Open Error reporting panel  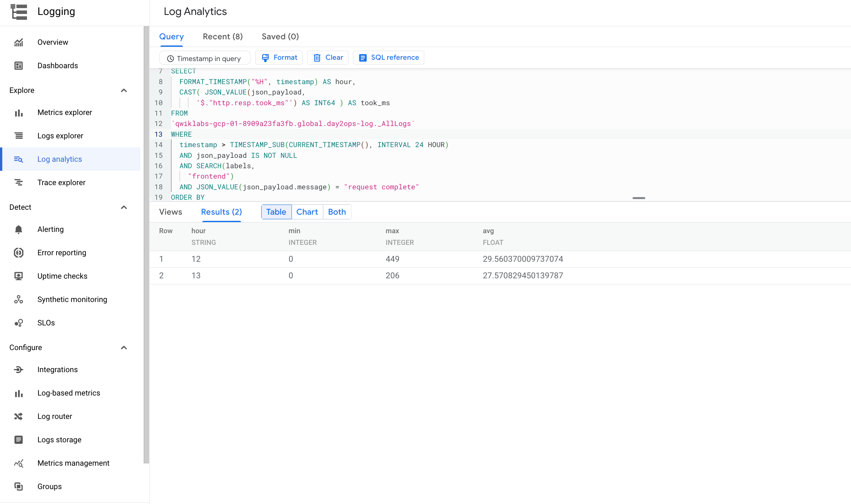tap(62, 252)
